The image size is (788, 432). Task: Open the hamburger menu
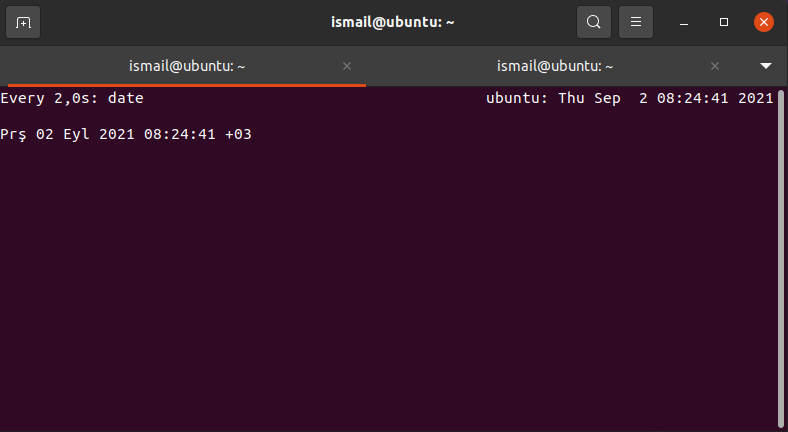636,22
